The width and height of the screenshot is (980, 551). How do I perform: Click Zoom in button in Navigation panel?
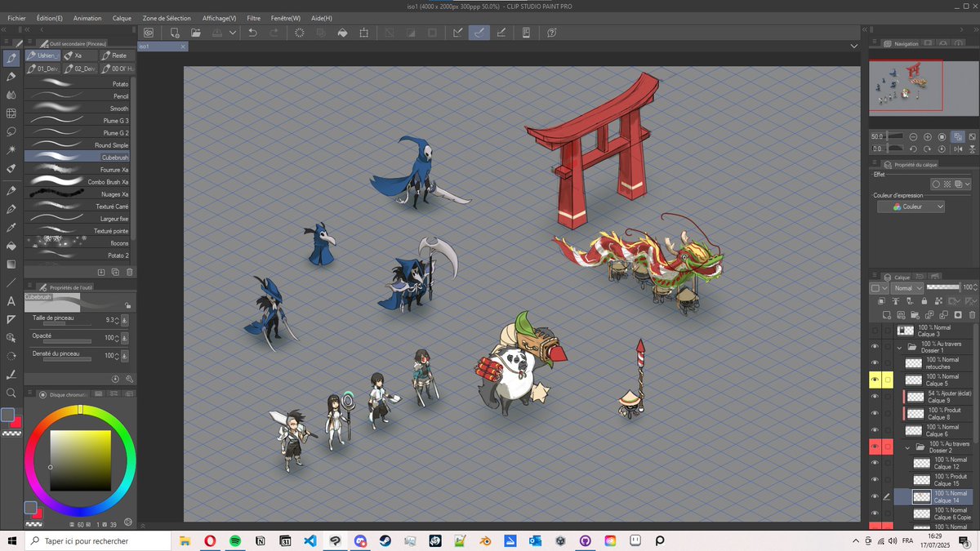click(x=928, y=136)
